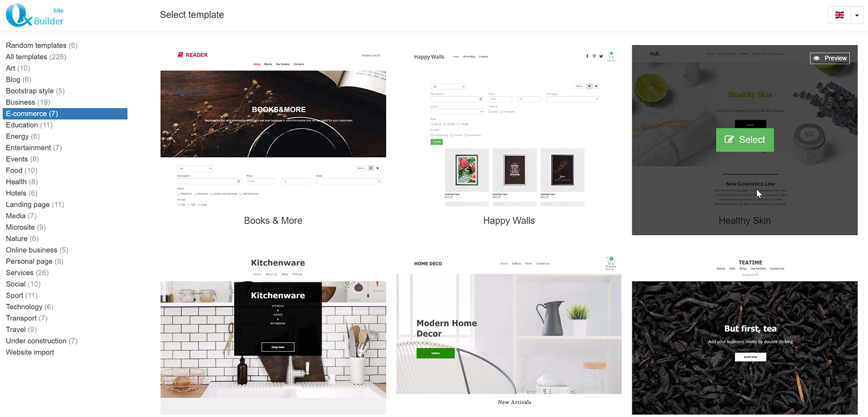
Task: Preview the Healthy Skin template
Action: [x=830, y=58]
